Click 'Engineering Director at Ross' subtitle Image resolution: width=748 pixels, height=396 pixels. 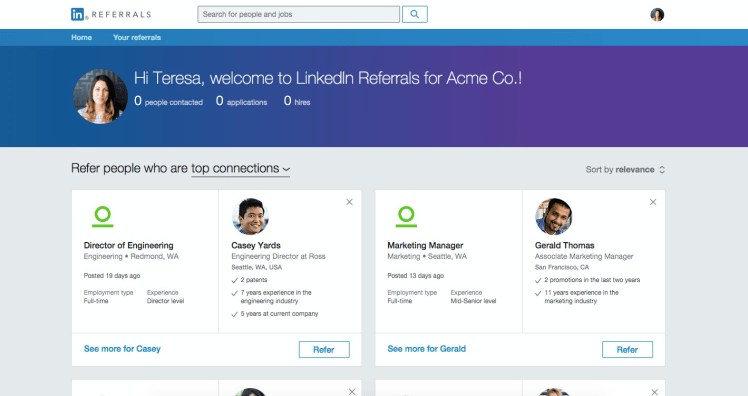tap(278, 256)
